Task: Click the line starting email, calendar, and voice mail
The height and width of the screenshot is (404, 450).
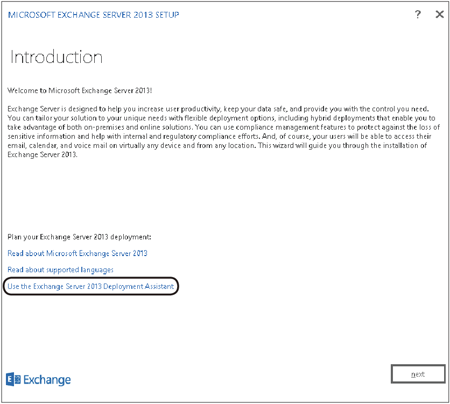Action: (x=217, y=145)
